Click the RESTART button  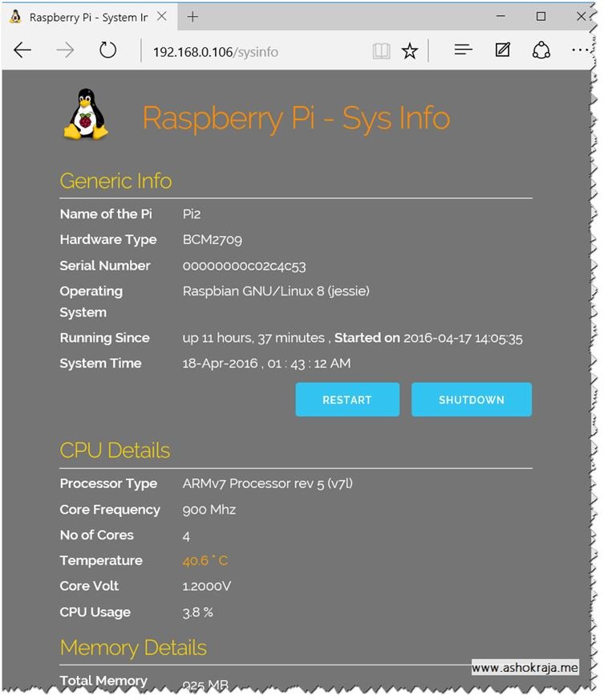click(347, 400)
